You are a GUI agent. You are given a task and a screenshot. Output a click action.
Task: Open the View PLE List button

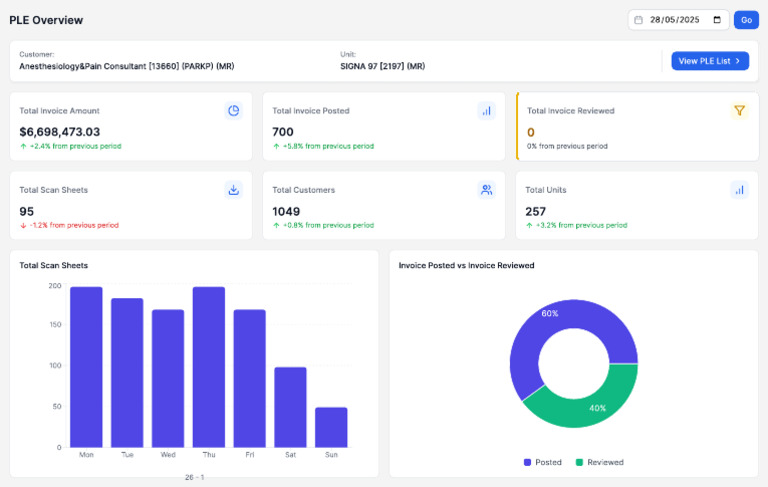coord(710,61)
